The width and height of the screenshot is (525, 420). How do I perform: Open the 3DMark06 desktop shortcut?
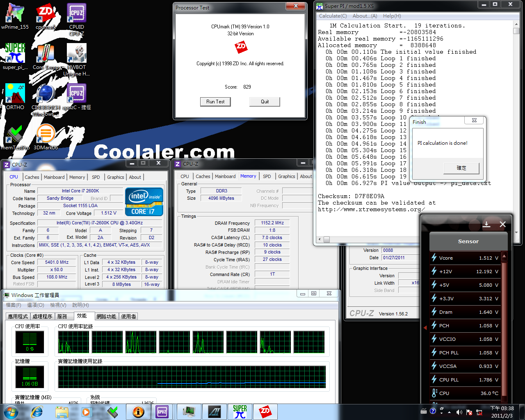(46, 137)
